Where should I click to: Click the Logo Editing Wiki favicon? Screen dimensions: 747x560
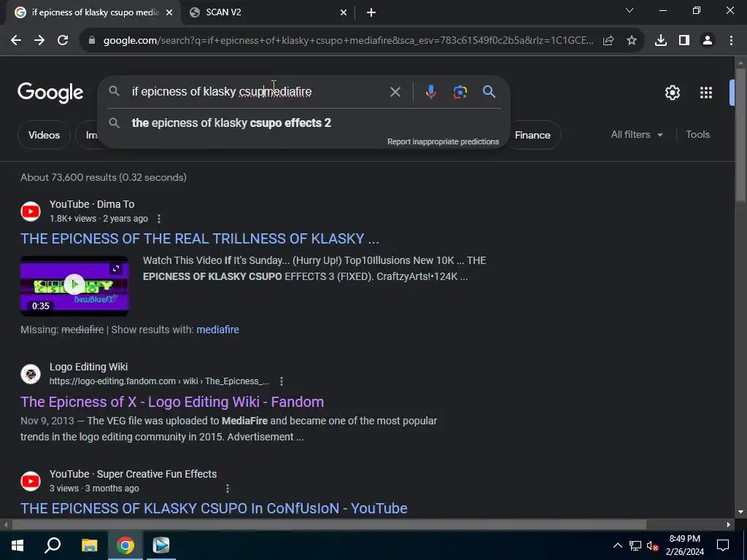31,374
